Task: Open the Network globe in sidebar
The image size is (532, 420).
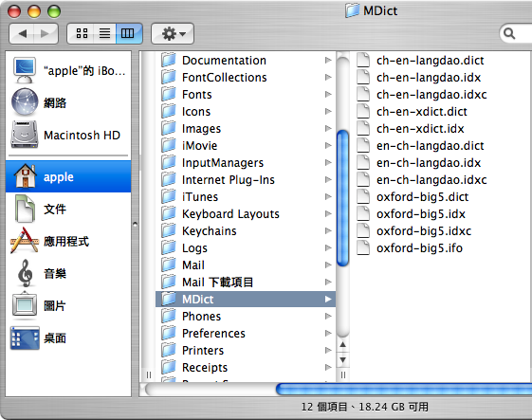Action: click(x=68, y=102)
